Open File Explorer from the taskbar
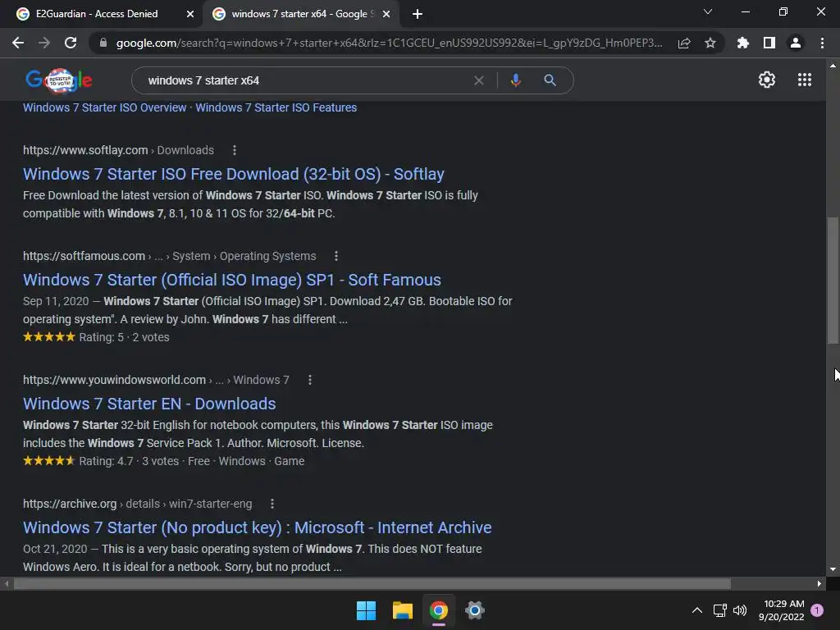This screenshot has width=840, height=630. 402,610
